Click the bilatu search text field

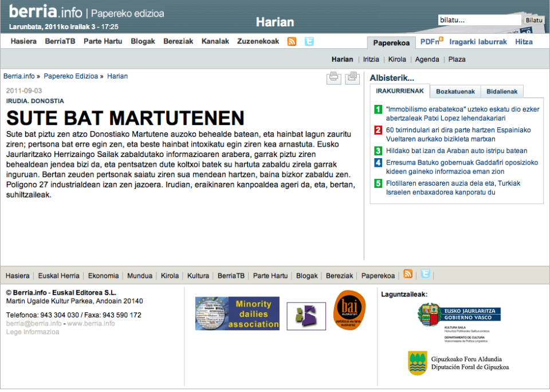[479, 20]
